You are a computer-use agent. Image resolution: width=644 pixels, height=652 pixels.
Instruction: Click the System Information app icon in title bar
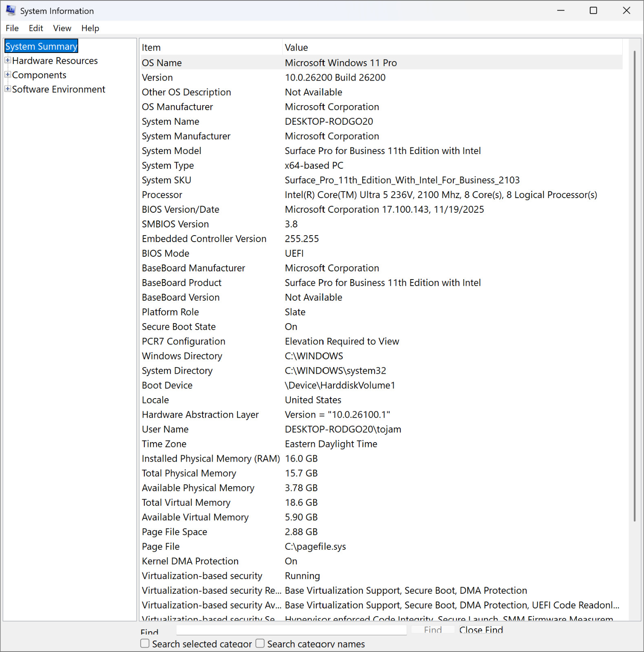tap(11, 11)
